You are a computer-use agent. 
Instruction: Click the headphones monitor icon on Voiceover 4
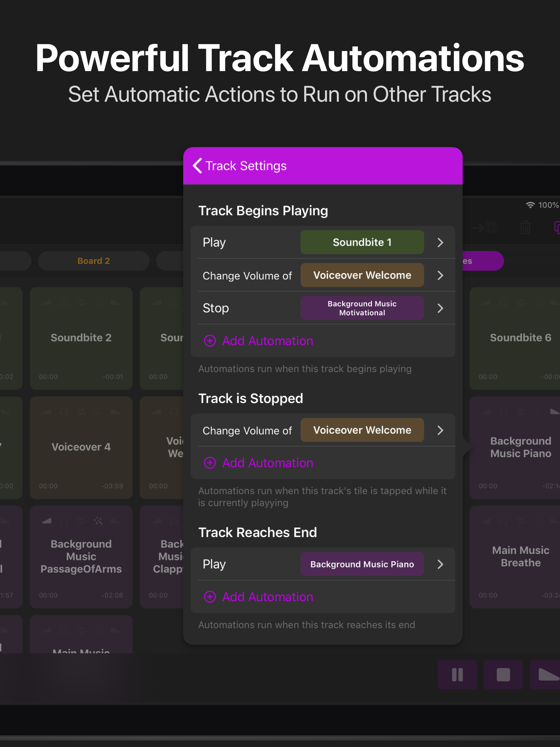point(64,412)
